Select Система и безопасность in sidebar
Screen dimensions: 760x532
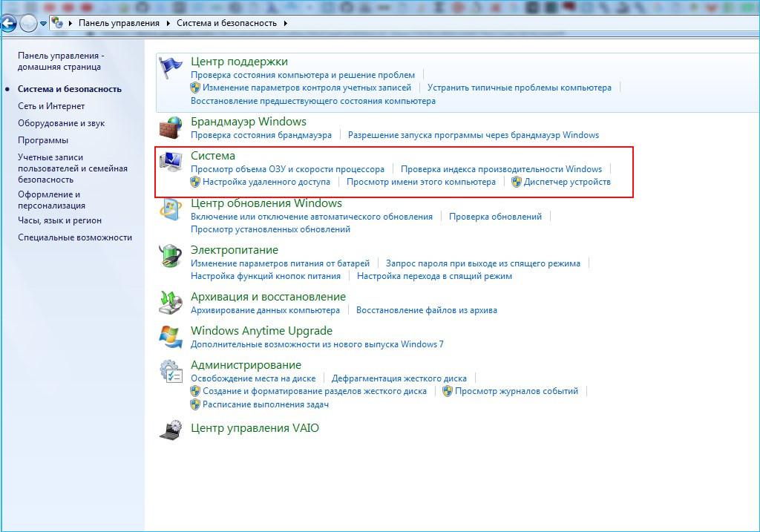point(69,89)
